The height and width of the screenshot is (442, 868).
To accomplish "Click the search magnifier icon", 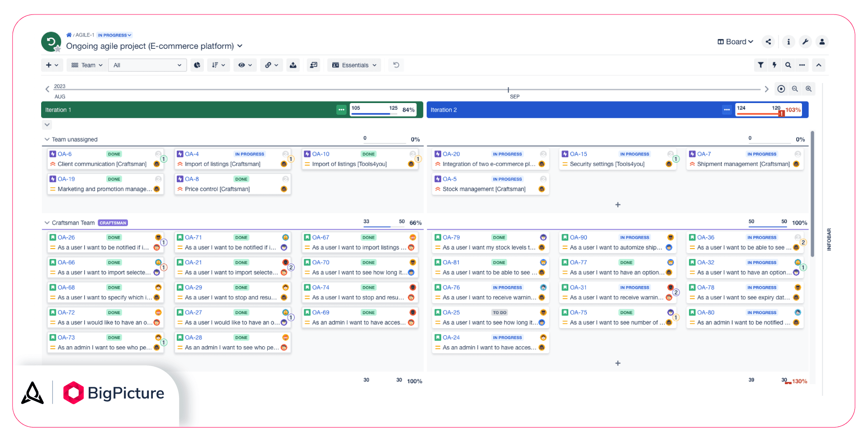I will point(788,65).
